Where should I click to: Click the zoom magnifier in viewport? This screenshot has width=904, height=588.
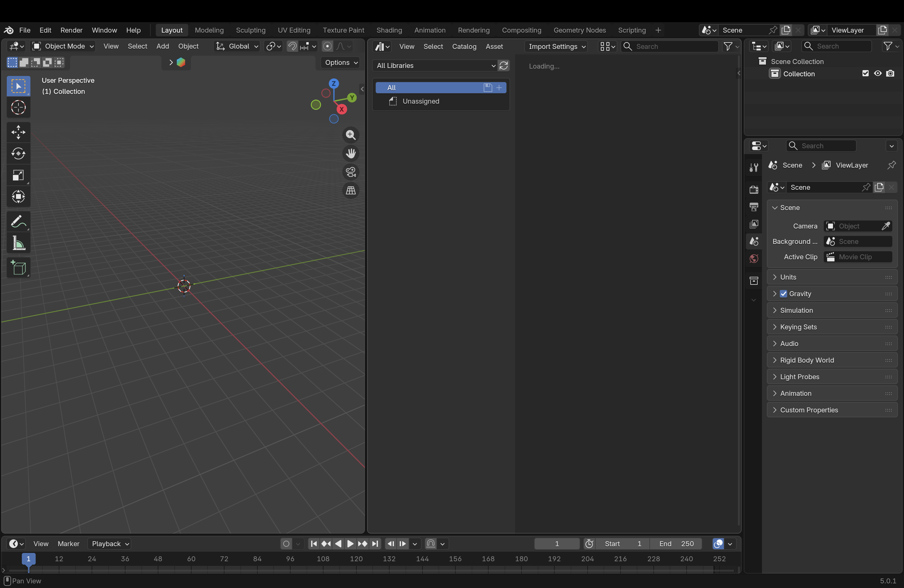[351, 135]
